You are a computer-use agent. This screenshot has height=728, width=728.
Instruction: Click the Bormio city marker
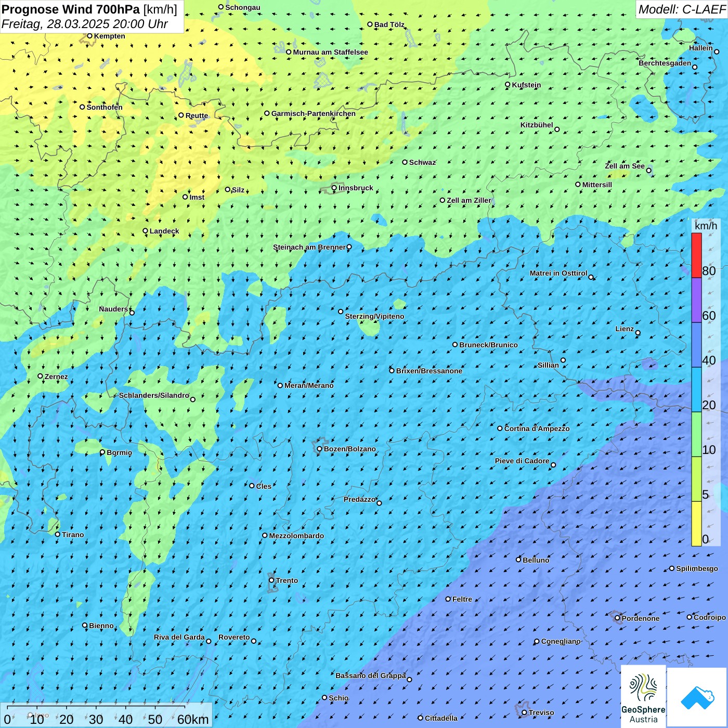point(102,452)
